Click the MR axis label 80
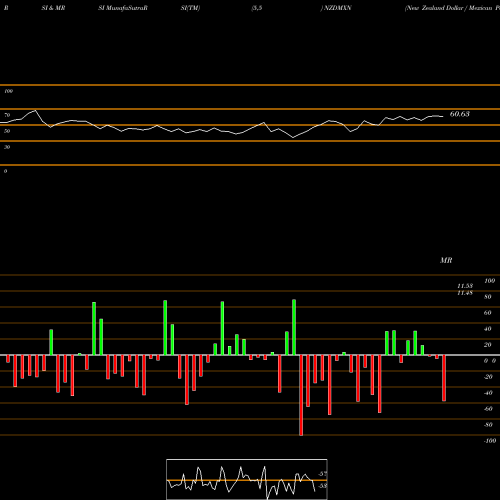 coord(488,297)
